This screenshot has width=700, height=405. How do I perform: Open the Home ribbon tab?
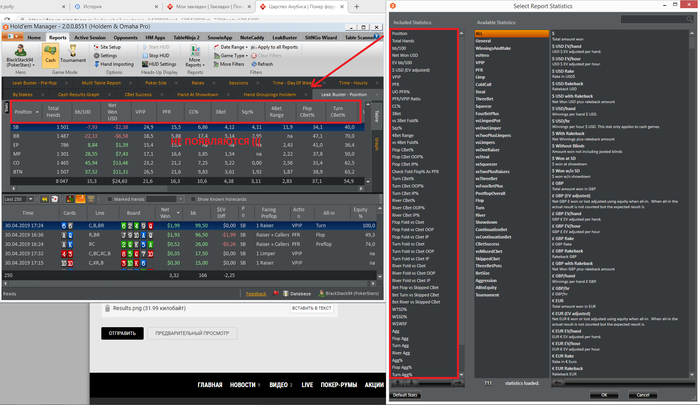34,38
